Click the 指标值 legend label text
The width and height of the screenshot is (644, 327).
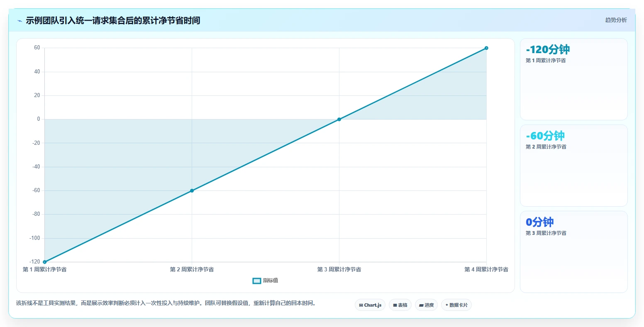tap(271, 281)
